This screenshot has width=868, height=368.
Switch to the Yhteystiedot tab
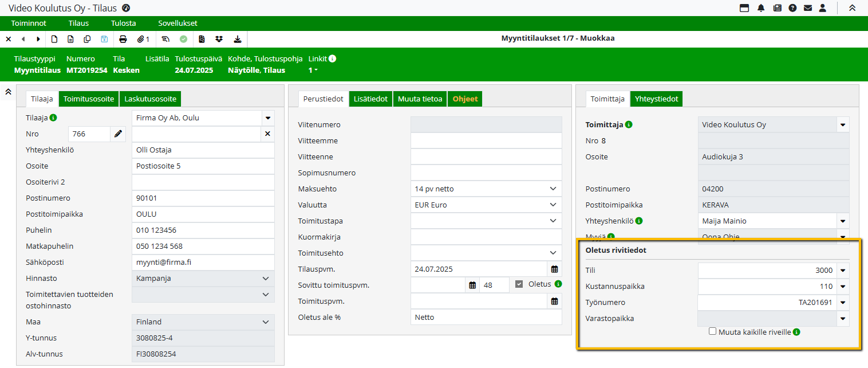(656, 99)
